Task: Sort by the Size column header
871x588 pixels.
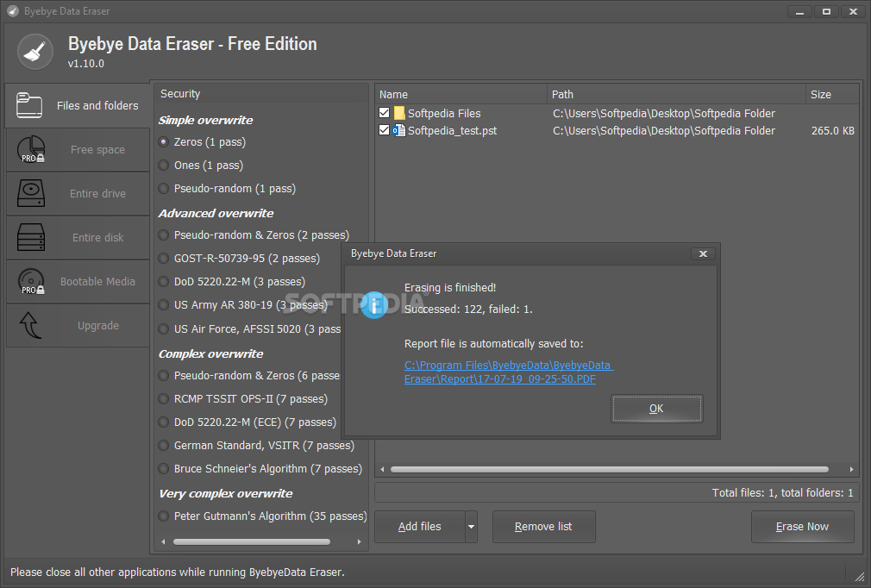Action: click(832, 94)
